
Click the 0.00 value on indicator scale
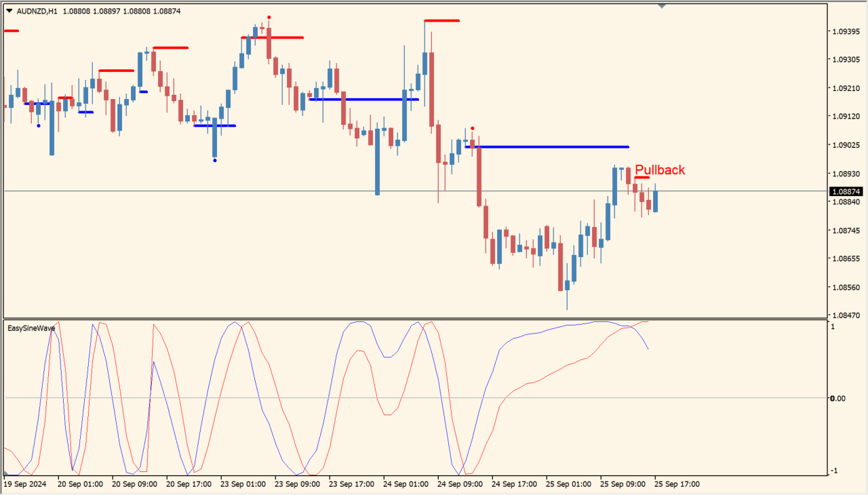coord(838,398)
